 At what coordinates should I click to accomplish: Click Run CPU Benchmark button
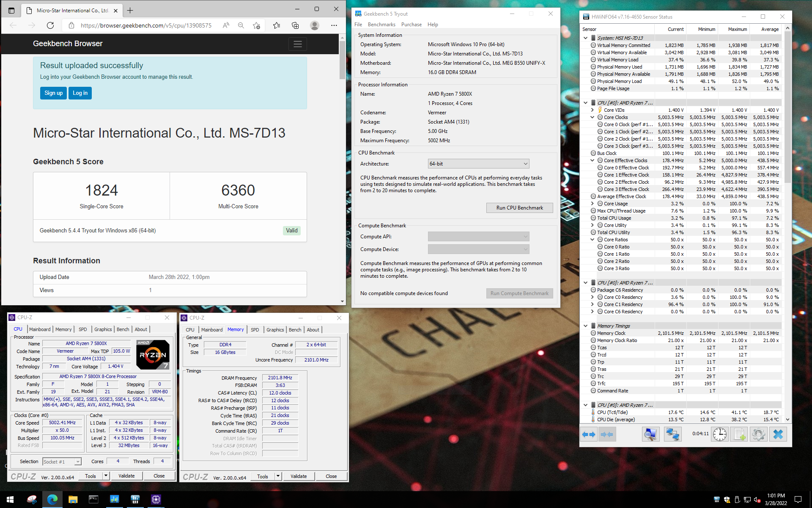519,208
